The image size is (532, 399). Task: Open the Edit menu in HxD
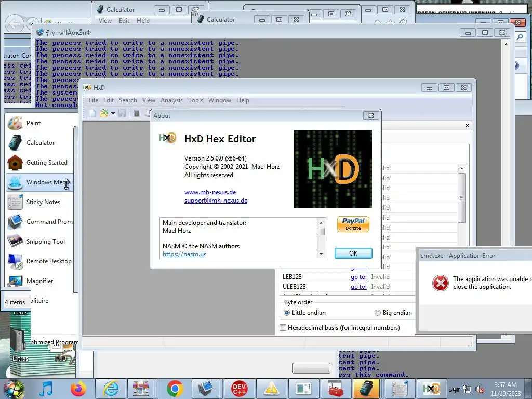coord(109,100)
